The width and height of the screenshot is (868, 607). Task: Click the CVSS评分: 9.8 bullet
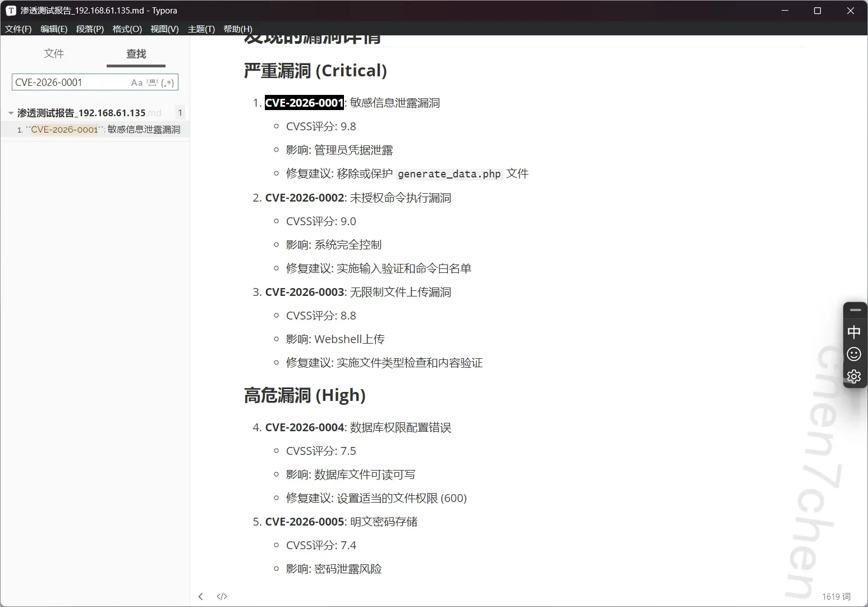[321, 126]
